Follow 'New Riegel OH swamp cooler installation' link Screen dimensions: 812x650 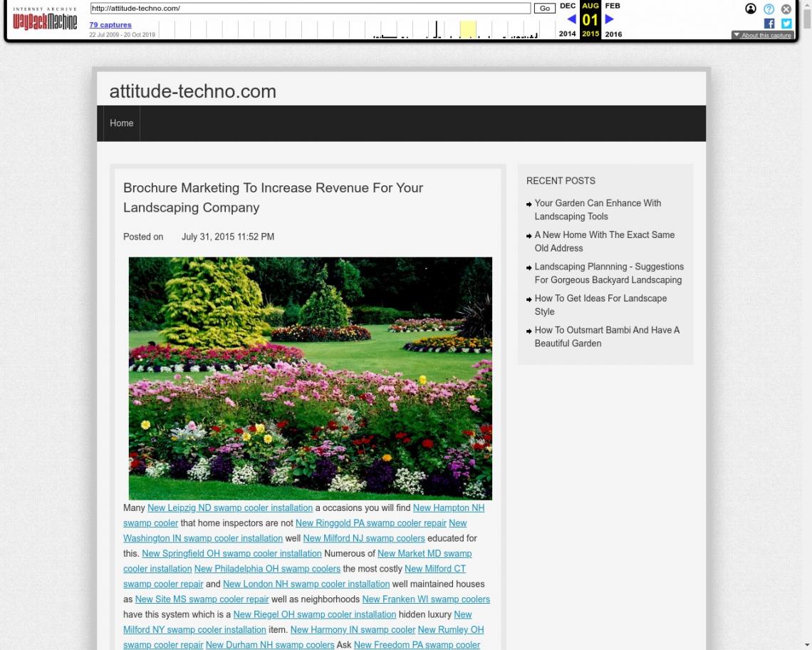click(314, 614)
